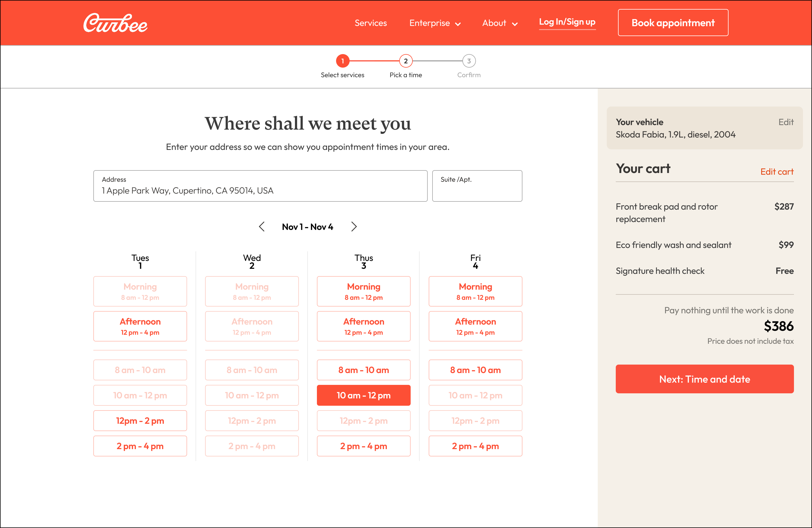The width and height of the screenshot is (812, 528).
Task: Select Wednesday Morning slot
Action: tap(252, 291)
